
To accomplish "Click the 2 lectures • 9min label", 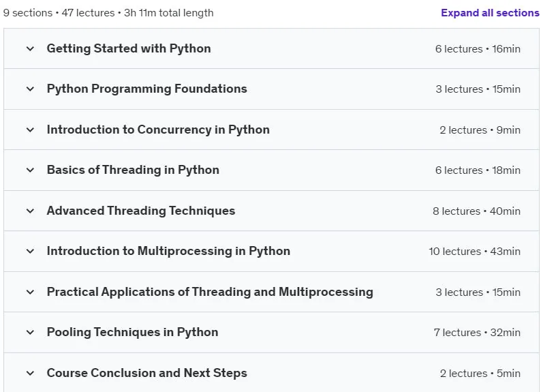I will 480,130.
